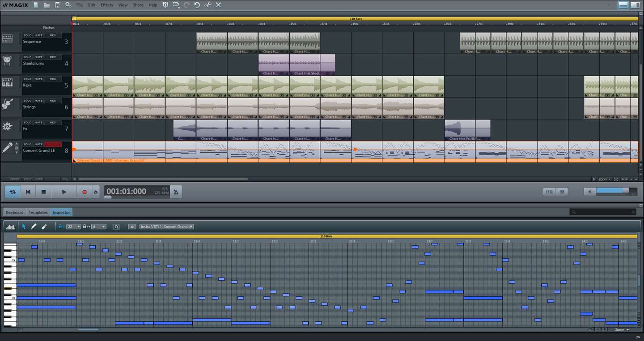
Task: Open the note length # dropdown
Action: point(98,227)
